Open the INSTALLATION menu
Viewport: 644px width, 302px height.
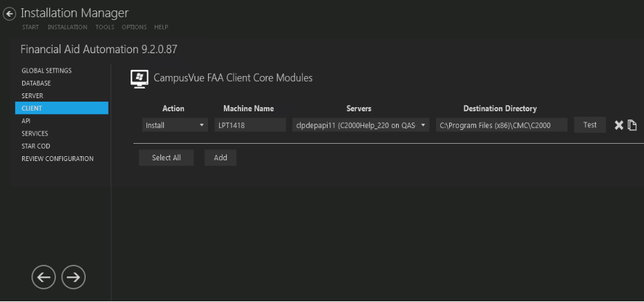(x=67, y=27)
